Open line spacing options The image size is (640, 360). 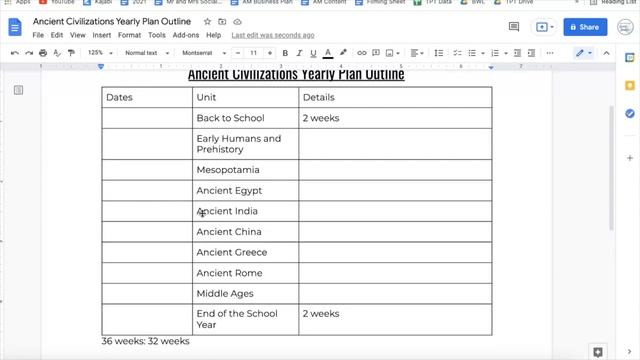(439, 53)
